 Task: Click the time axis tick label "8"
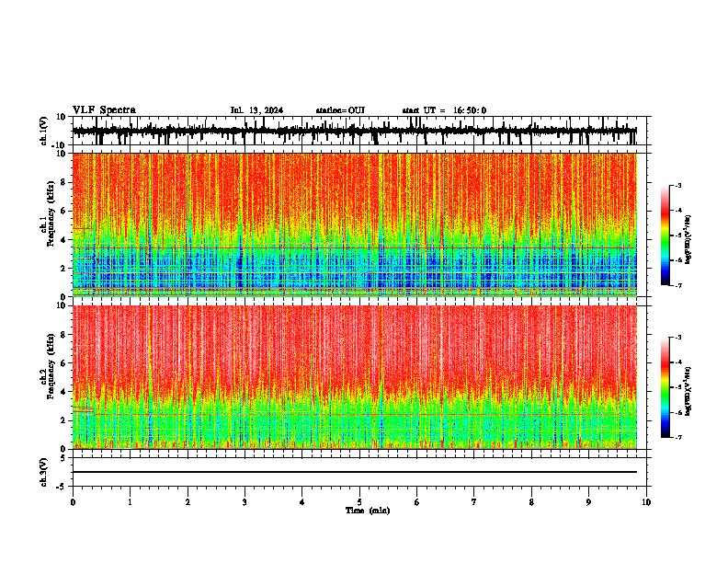531,502
